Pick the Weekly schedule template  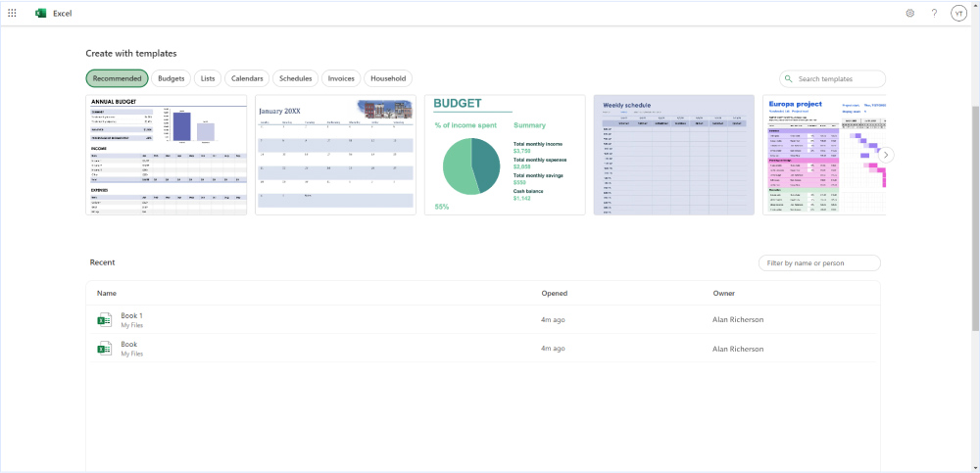pos(673,155)
